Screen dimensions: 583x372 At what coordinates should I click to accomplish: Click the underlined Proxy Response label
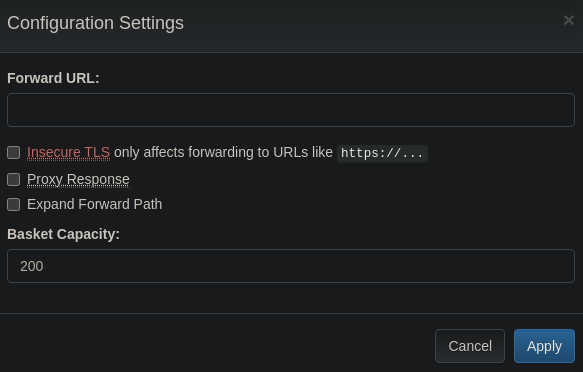(x=78, y=179)
